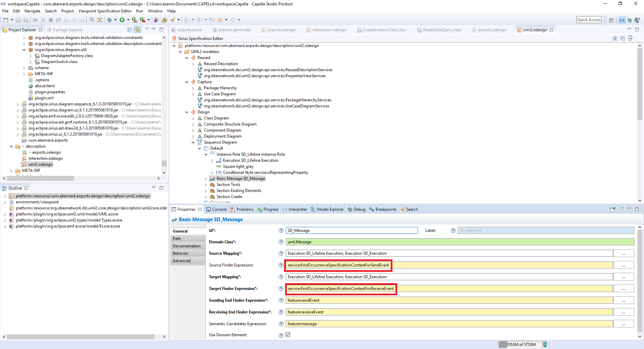644x349 pixels.
Task: Click browse button for Target Finder Expression
Action: coord(624,289)
